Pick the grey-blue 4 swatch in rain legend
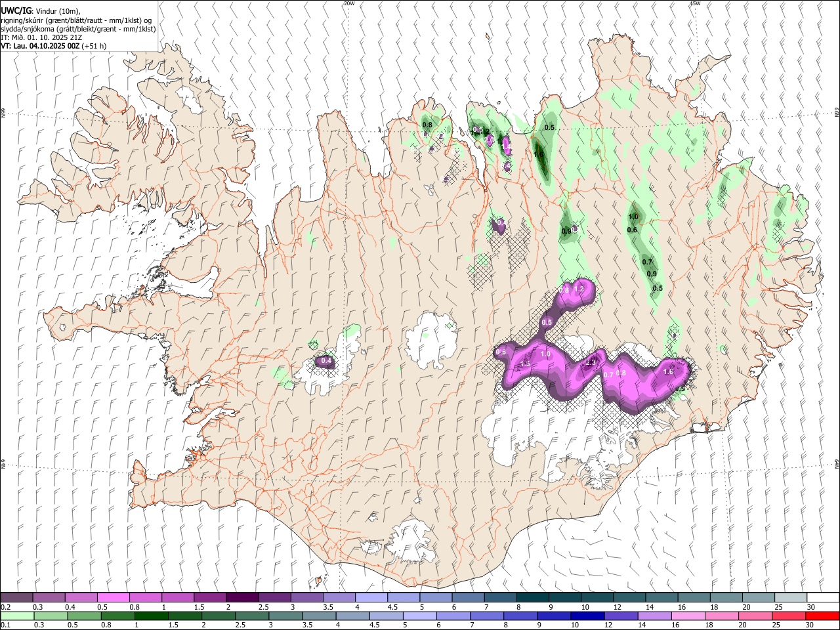840x630 pixels. (352, 616)
